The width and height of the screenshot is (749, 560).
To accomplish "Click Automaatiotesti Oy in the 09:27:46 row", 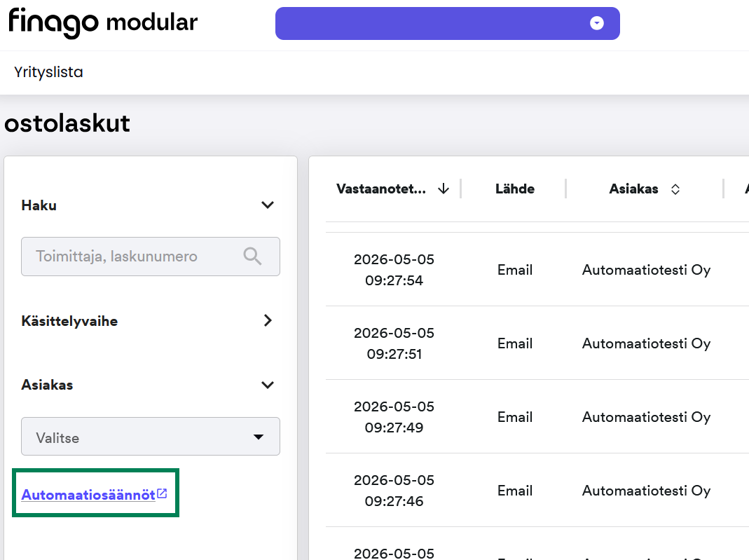I will click(x=646, y=491).
